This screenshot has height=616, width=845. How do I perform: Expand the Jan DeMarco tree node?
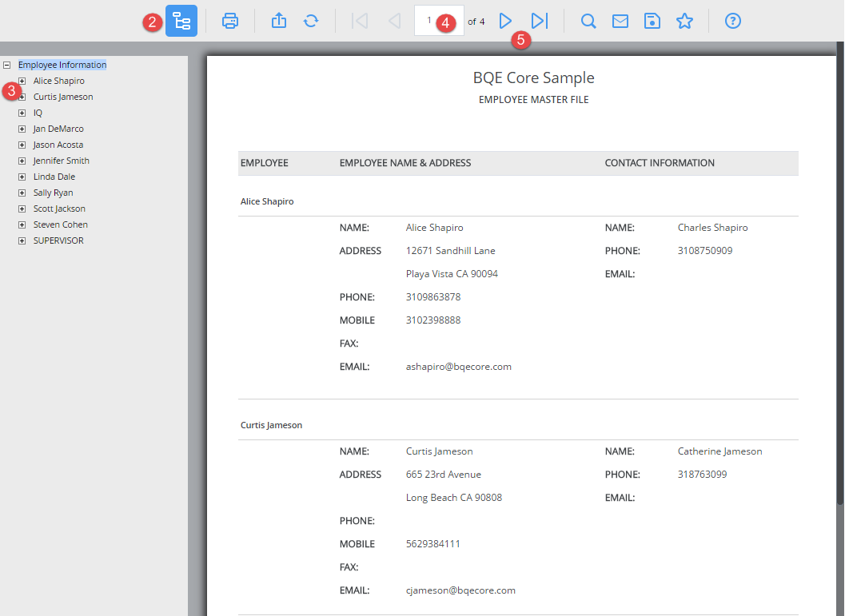tap(22, 129)
